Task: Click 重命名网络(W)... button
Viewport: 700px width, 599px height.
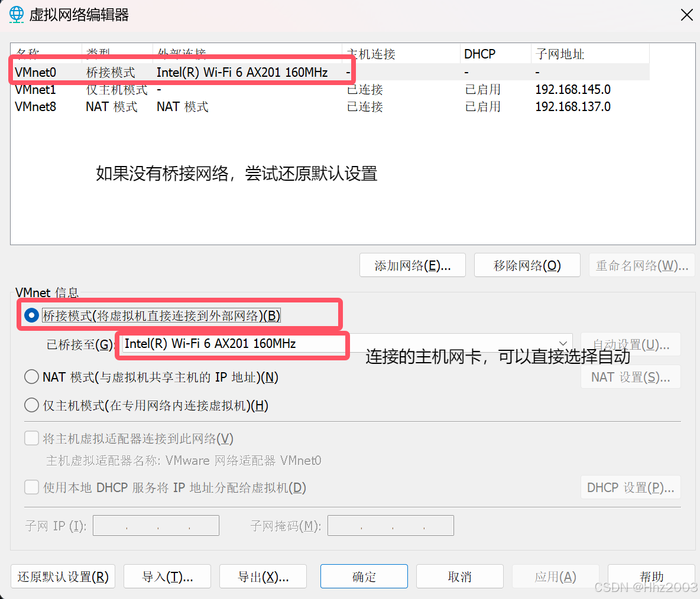Action: pyautogui.click(x=642, y=265)
